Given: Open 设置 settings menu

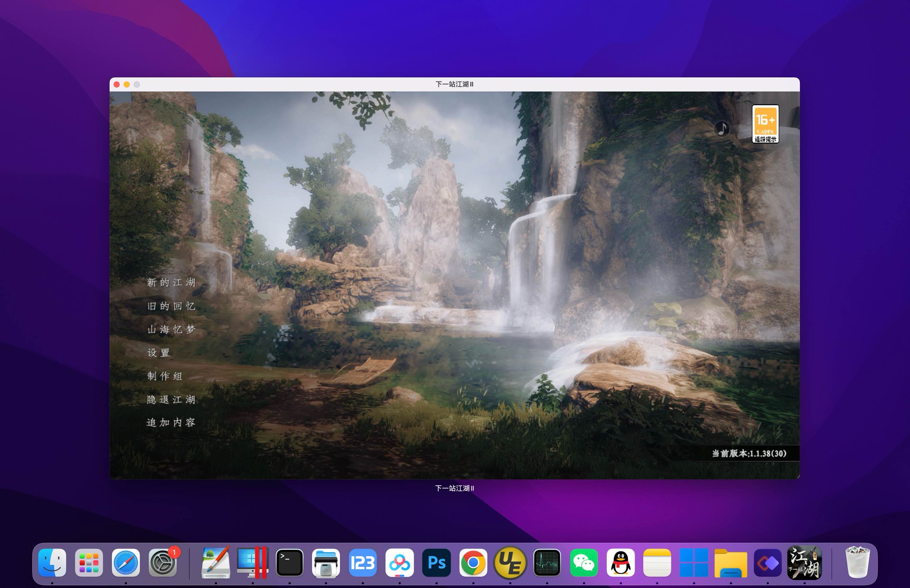Looking at the screenshot, I should pyautogui.click(x=159, y=353).
